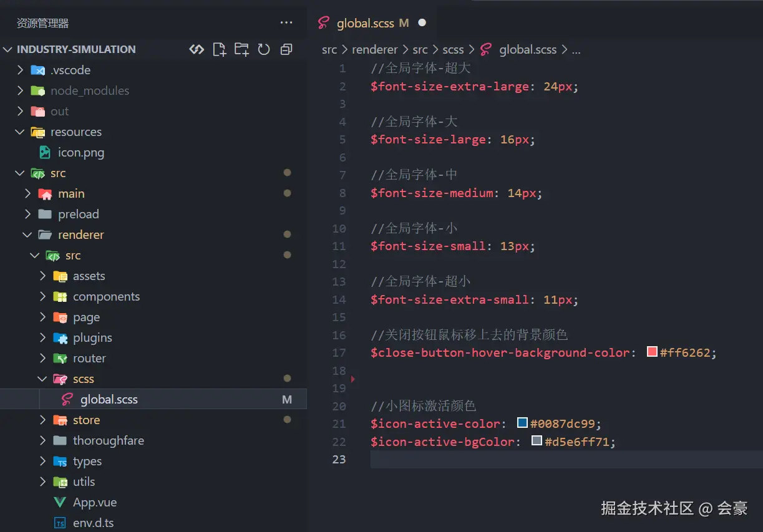763x532 pixels.
Task: Switch to the global.scss editor tab
Action: pyautogui.click(x=365, y=23)
